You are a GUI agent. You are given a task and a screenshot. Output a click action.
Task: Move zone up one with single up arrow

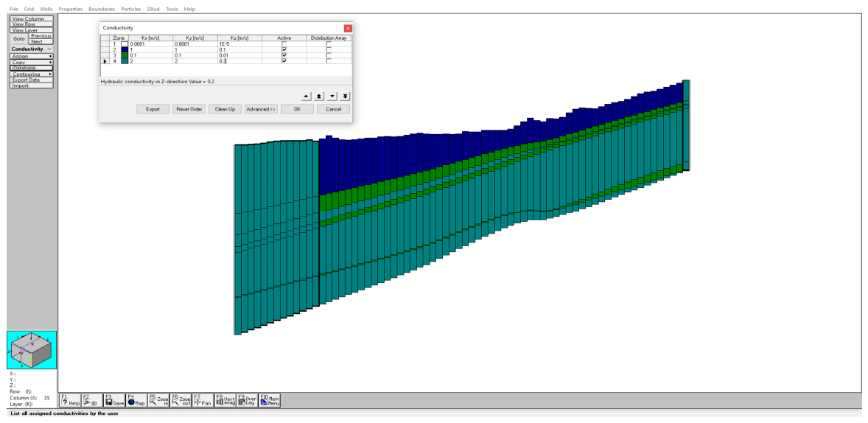coord(307,96)
